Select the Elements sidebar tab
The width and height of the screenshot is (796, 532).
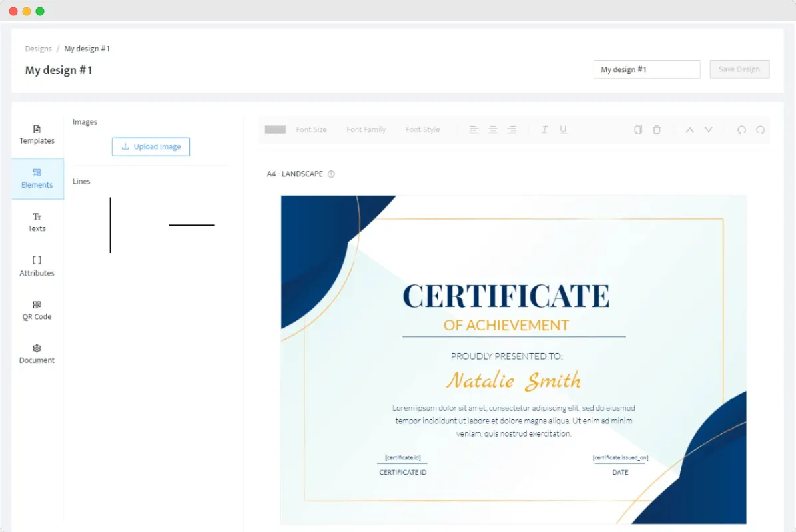37,179
